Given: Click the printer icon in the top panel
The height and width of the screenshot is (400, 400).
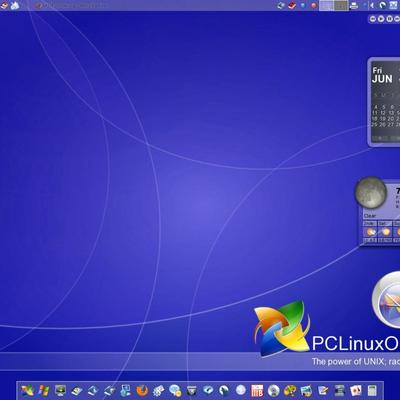Looking at the screenshot, I should click(354, 5).
